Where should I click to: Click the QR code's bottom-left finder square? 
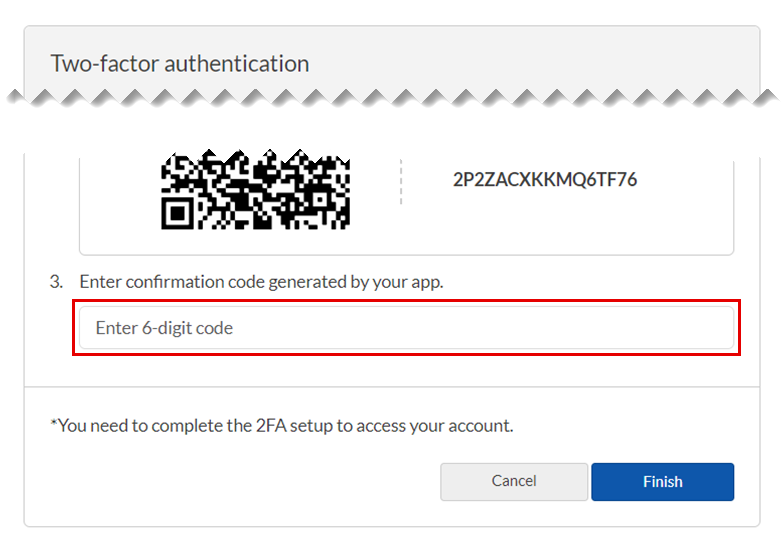click(x=178, y=212)
